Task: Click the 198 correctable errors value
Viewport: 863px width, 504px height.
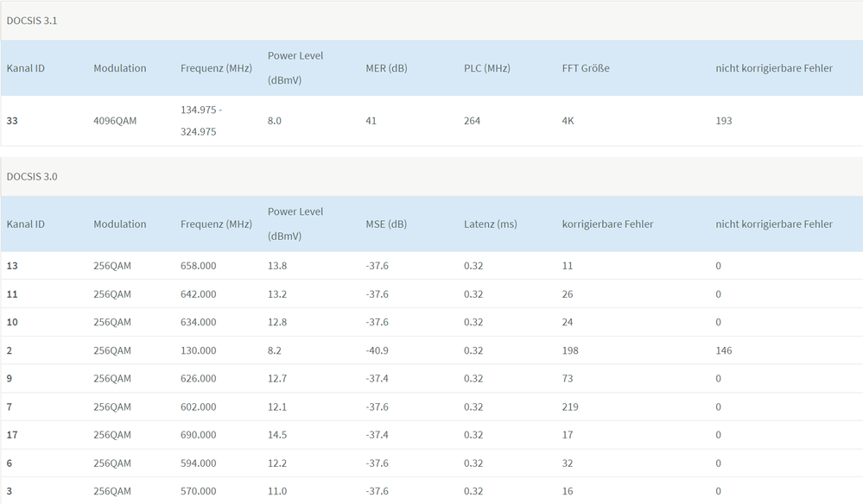Action: click(570, 350)
